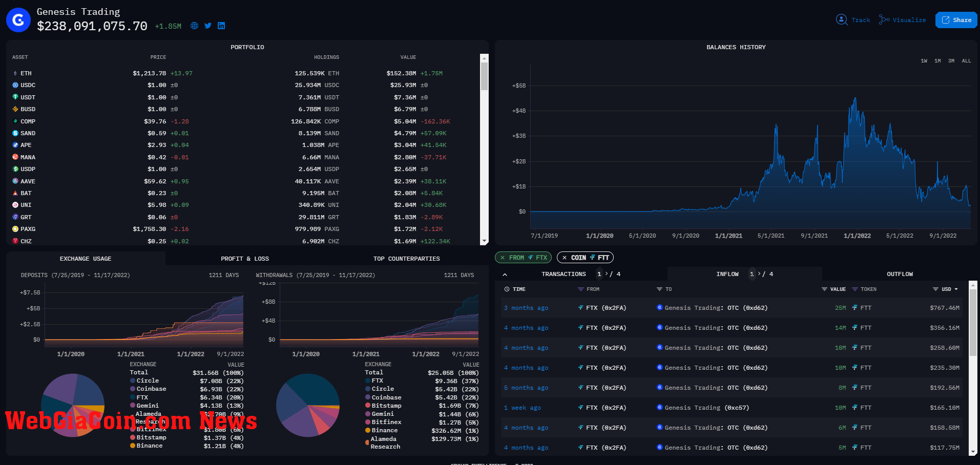This screenshot has height=465, width=980.
Task: Click the $152.38M ETH value cell
Action: click(401, 74)
